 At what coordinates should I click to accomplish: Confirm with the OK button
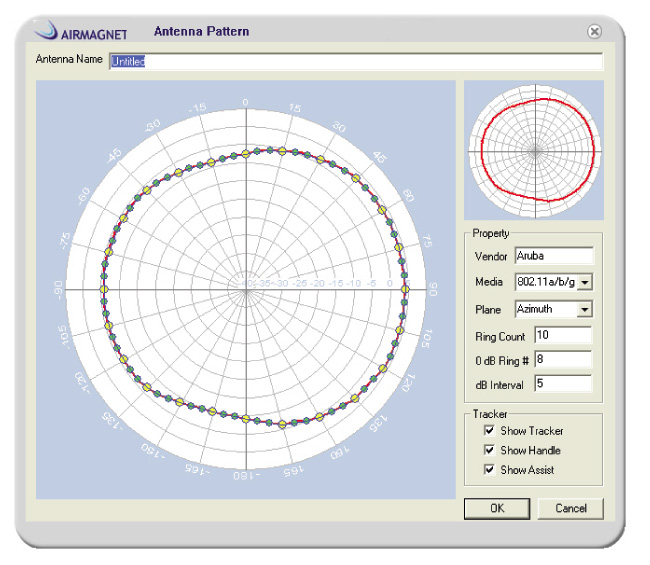(497, 508)
